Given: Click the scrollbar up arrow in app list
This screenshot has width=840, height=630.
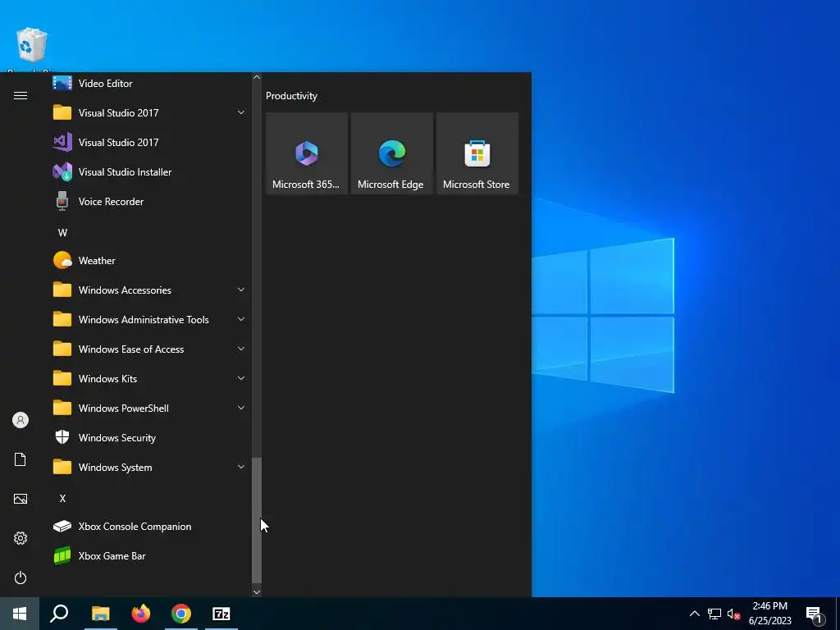Looking at the screenshot, I should pyautogui.click(x=257, y=77).
